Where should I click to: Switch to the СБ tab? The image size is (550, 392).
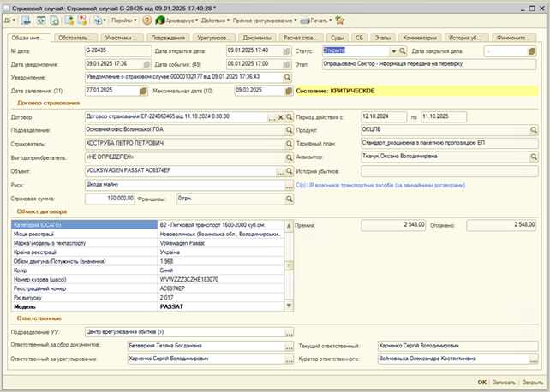359,38
